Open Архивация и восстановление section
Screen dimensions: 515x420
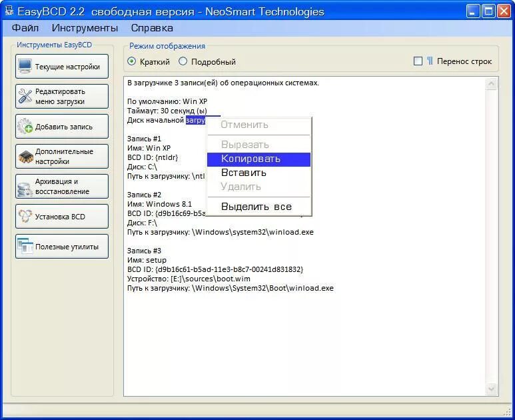pyautogui.click(x=62, y=187)
